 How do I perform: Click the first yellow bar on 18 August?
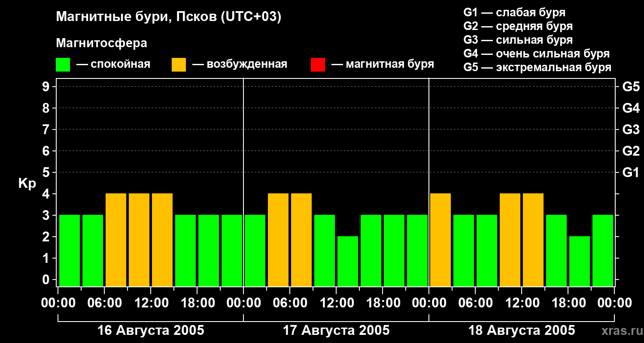440,240
